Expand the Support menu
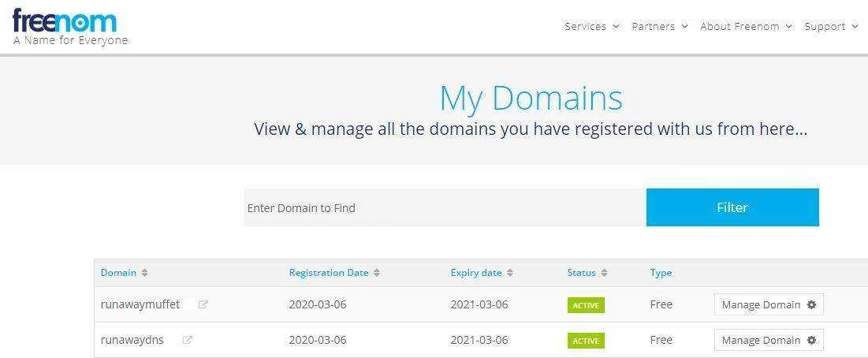 pos(832,26)
